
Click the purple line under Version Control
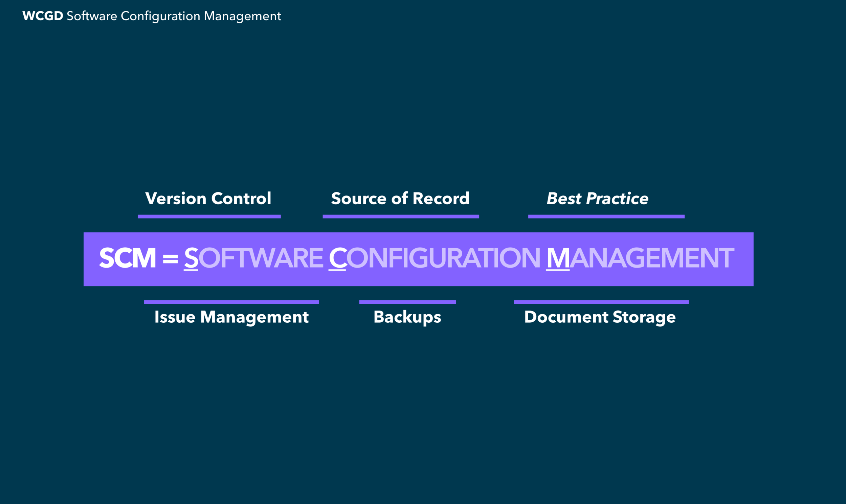[209, 216]
